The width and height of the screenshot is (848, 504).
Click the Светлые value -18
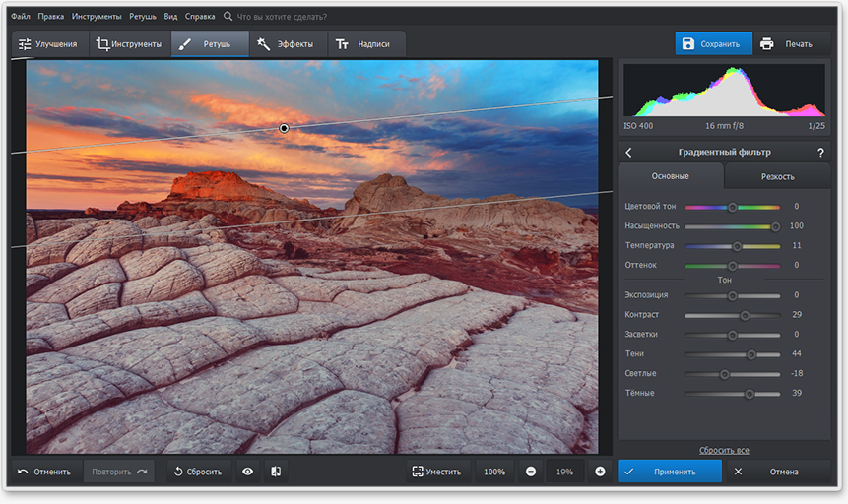797,373
